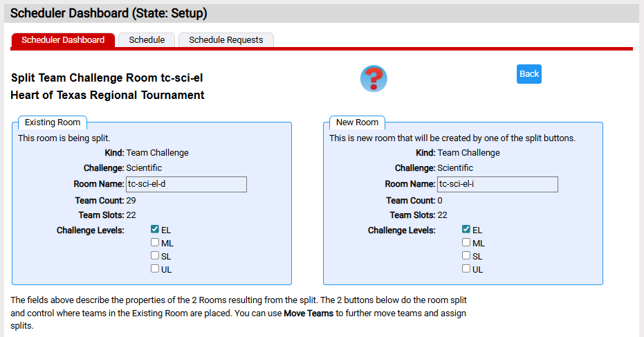This screenshot has height=337, width=644.
Task: Switch to the Schedule Requests tab
Action: pos(226,40)
